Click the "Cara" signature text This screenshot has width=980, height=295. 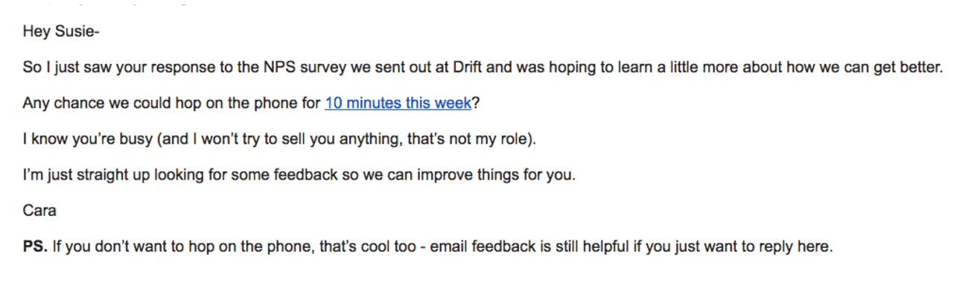pyautogui.click(x=39, y=211)
